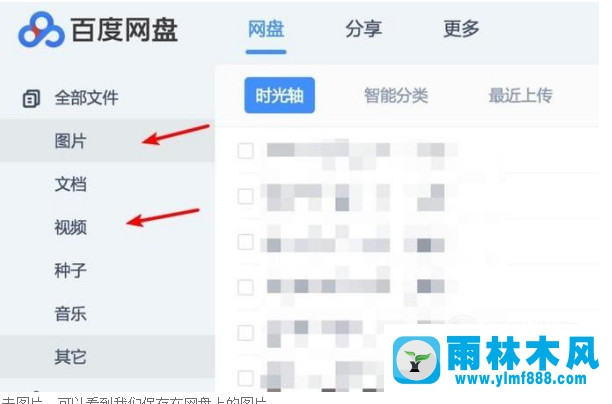This screenshot has width=612, height=404.
Task: Click the 全部文件 files icon
Action: tap(32, 98)
